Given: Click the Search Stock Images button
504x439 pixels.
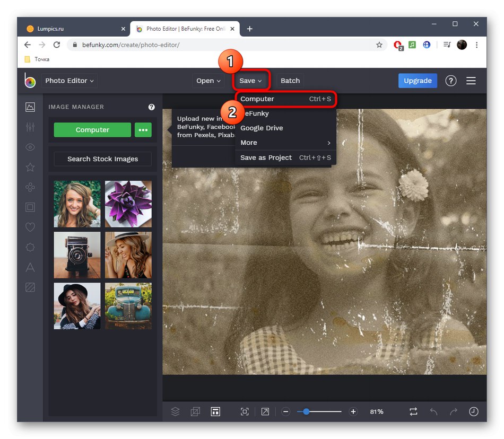Looking at the screenshot, I should click(x=102, y=159).
